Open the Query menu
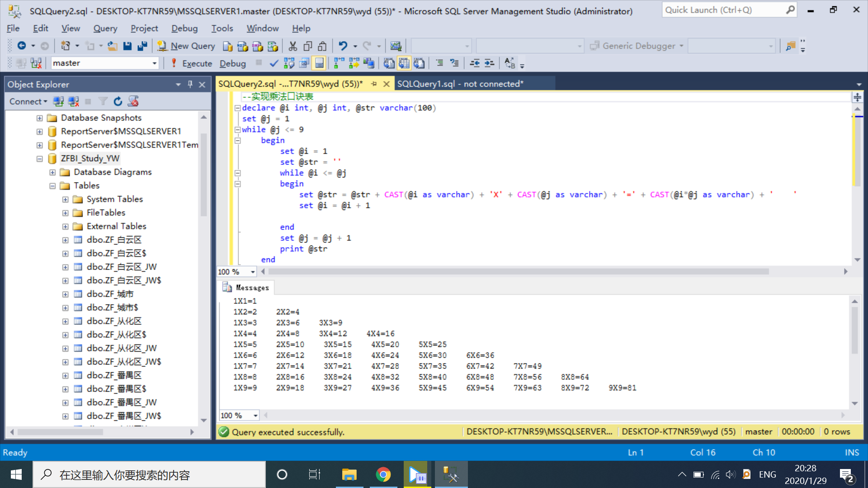 tap(105, 28)
